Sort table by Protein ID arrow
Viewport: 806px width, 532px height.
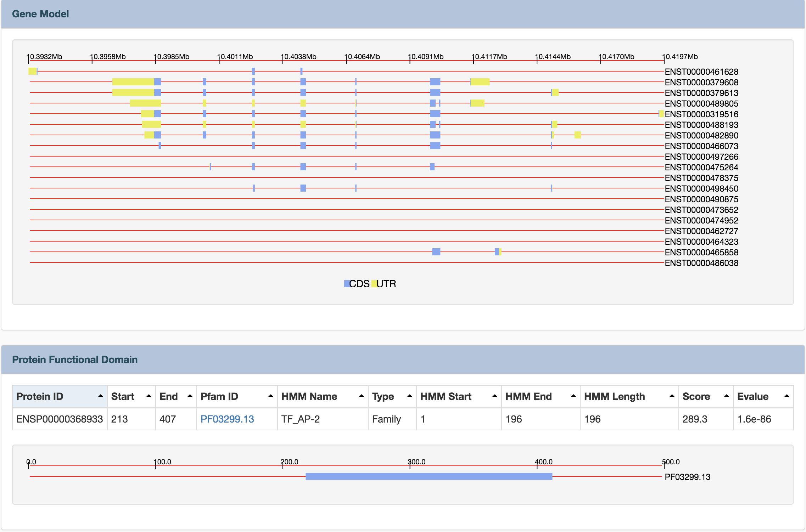tap(101, 396)
